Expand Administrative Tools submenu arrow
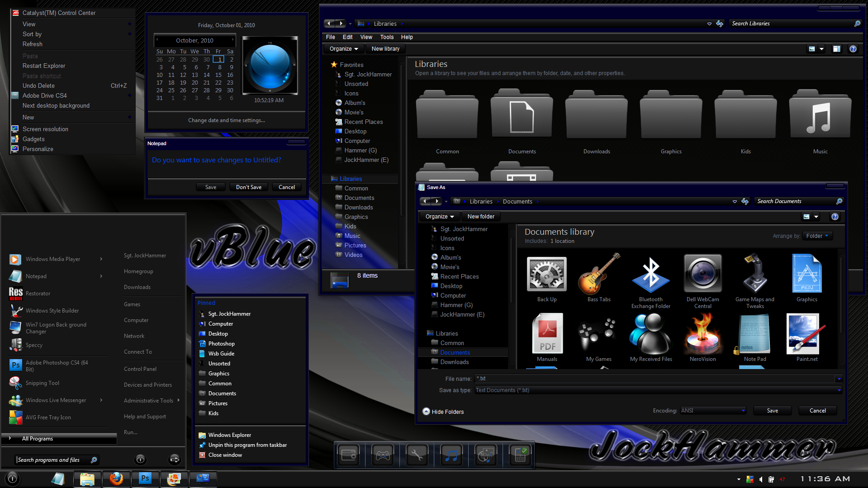This screenshot has width=868, height=488. coord(179,400)
